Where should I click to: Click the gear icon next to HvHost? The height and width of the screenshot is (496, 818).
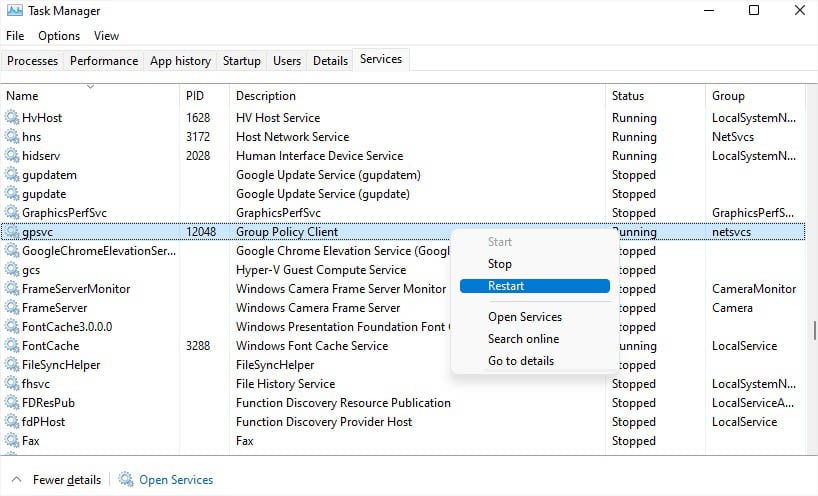[12, 118]
